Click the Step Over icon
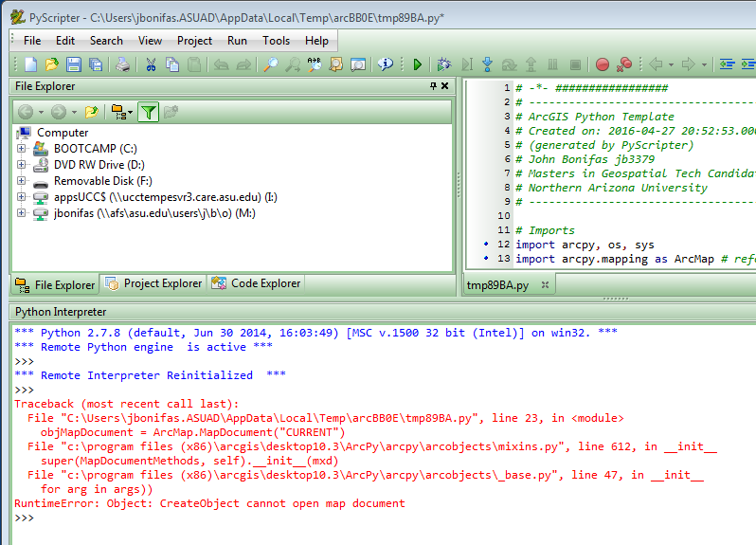This screenshot has height=545, width=756. click(x=509, y=64)
